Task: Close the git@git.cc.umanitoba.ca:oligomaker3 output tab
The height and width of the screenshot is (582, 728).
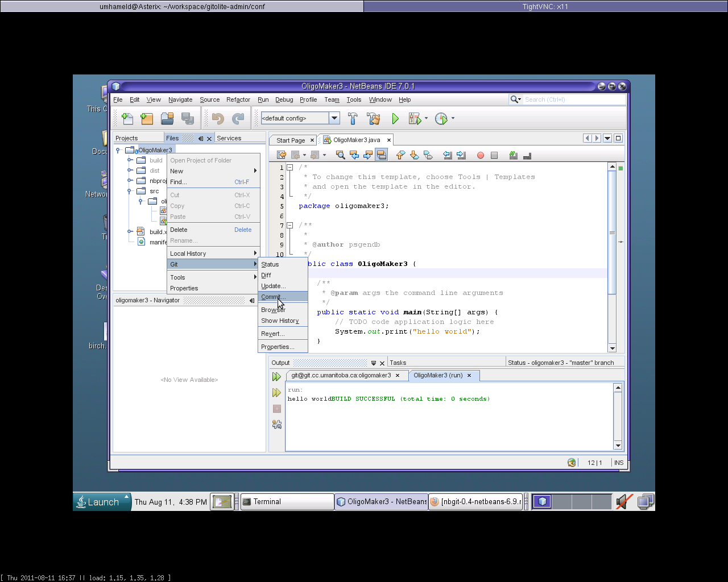Action: tap(398, 375)
